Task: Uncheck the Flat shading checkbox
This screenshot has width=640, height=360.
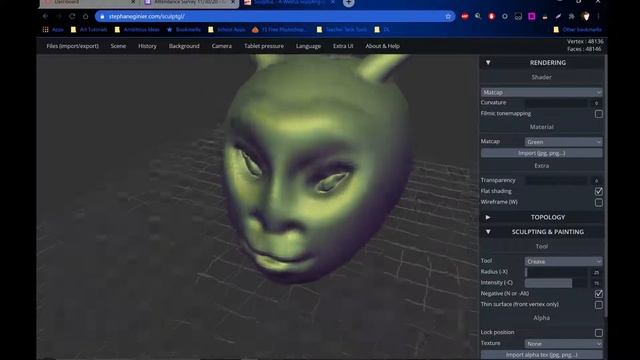Action: pos(598,191)
